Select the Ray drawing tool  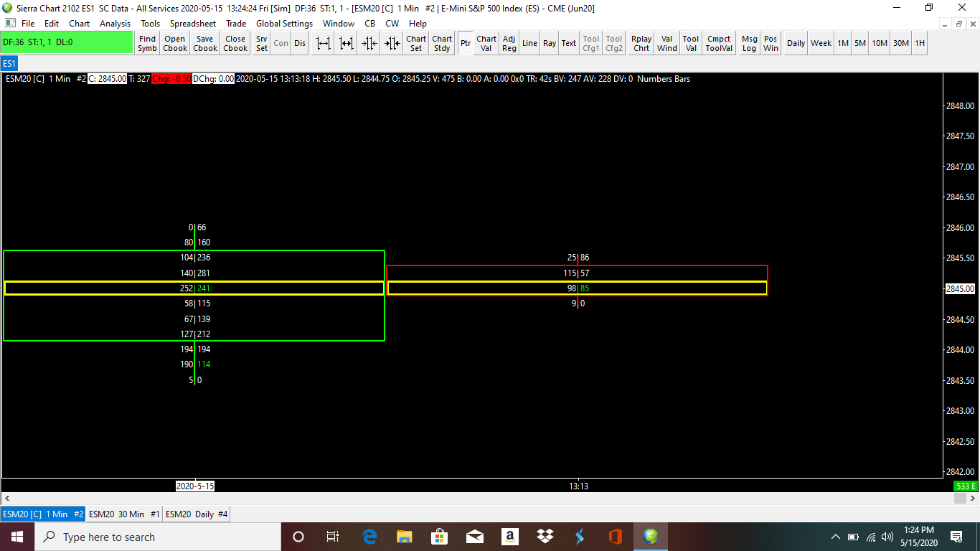point(550,43)
